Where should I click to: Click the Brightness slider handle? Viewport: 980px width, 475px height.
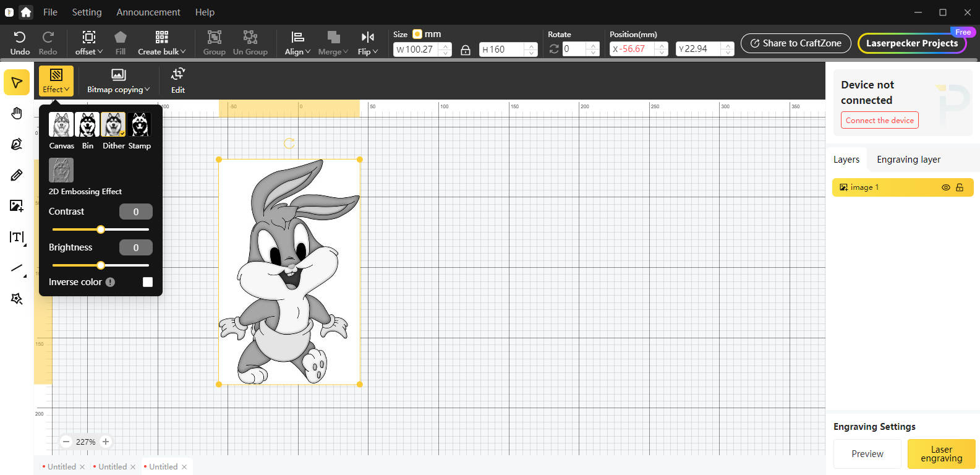tap(101, 265)
